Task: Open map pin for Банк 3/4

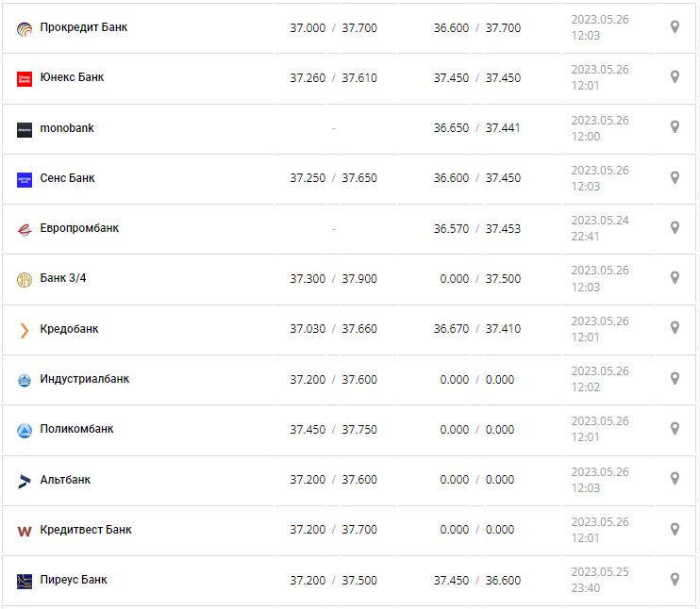Action: pyautogui.click(x=675, y=278)
